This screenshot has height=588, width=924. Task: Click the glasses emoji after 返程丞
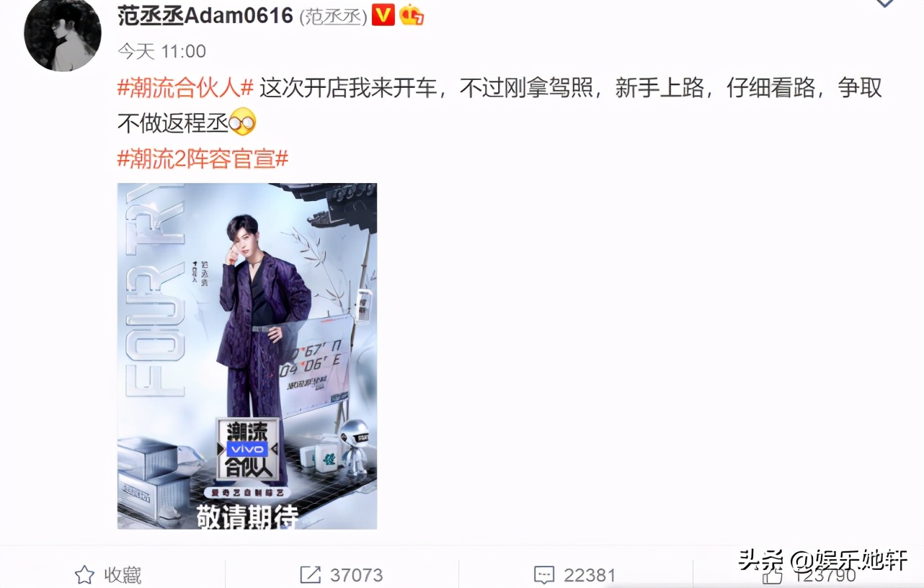[x=243, y=124]
